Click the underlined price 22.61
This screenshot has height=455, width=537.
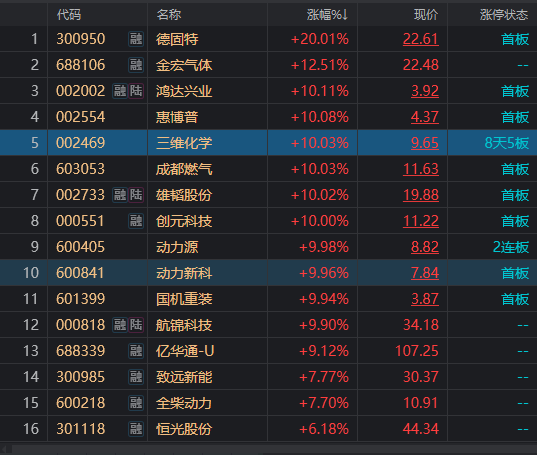[421, 39]
